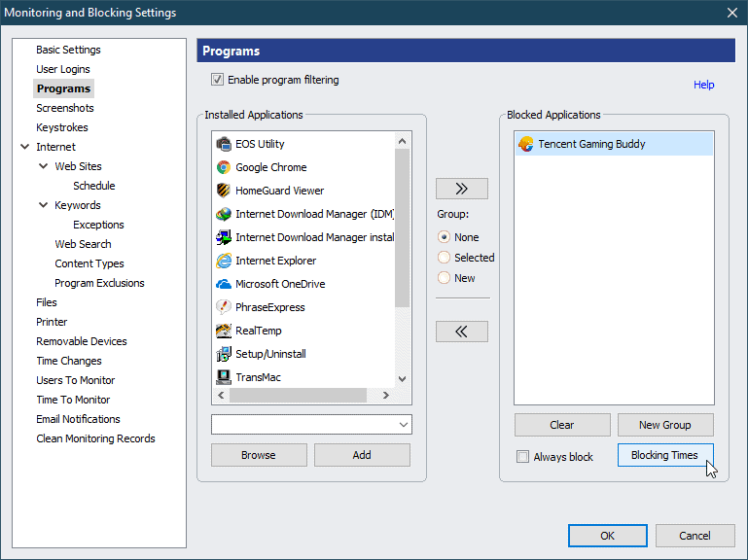Close the Monitoring and Blocking Settings dialog

coord(732,13)
